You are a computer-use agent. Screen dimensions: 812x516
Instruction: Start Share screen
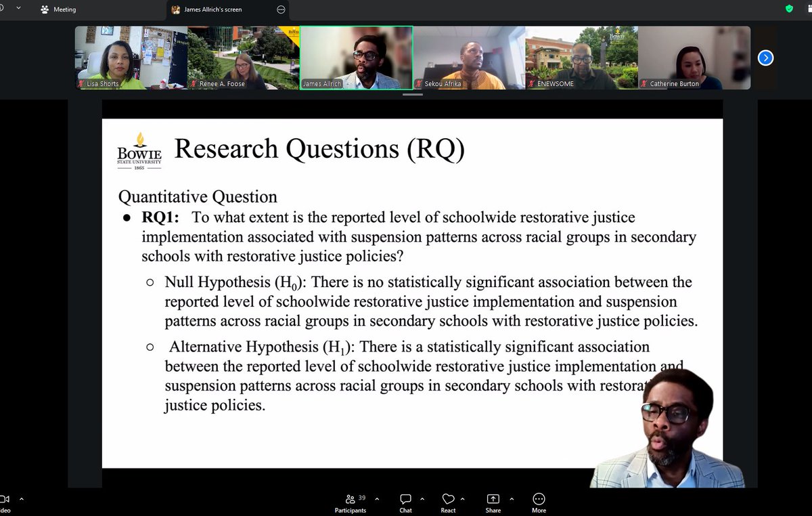tap(493, 503)
